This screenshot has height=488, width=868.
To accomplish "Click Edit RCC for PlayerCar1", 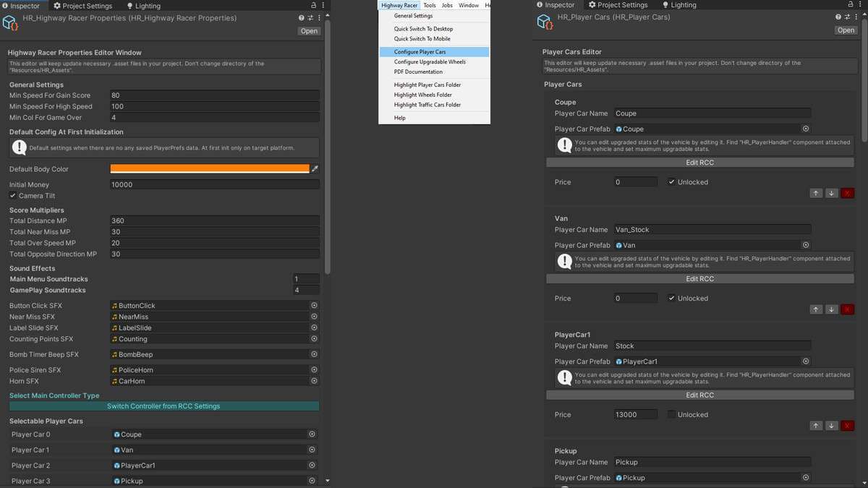I will (x=699, y=395).
